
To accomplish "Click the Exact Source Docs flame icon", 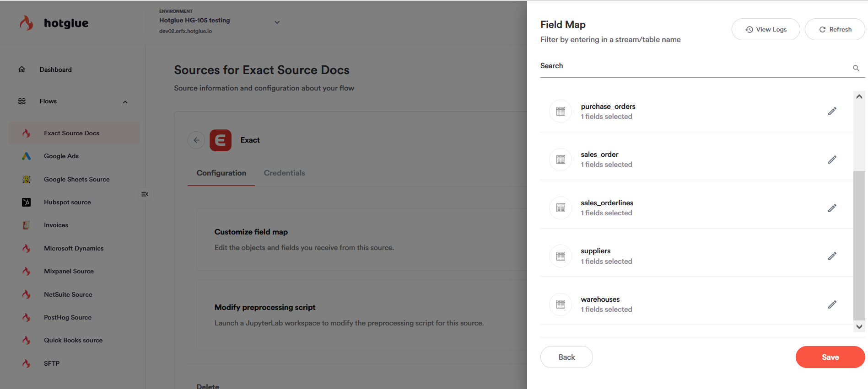I will 26,133.
